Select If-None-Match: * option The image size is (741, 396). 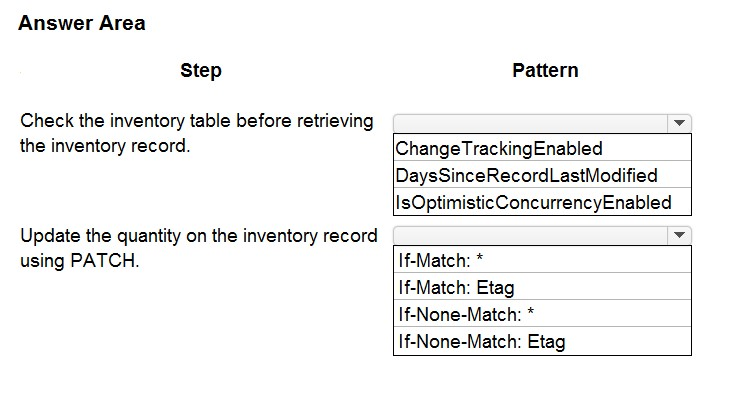[x=543, y=313]
